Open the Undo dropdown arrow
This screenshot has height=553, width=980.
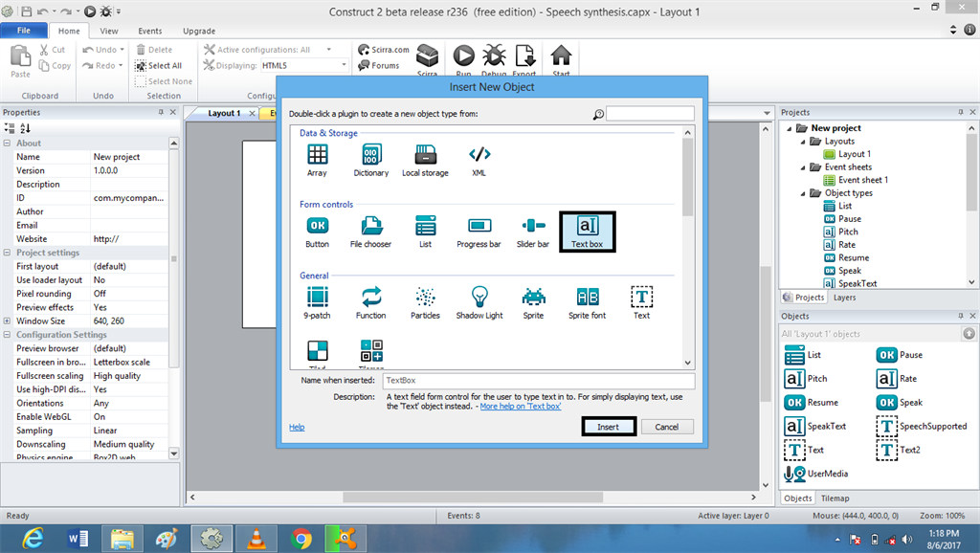[x=122, y=50]
